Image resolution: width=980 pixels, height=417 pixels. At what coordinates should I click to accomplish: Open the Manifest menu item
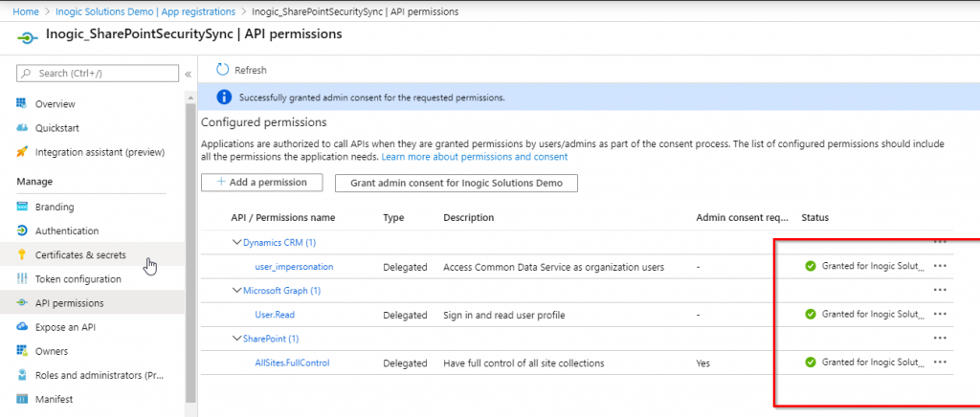pos(54,399)
